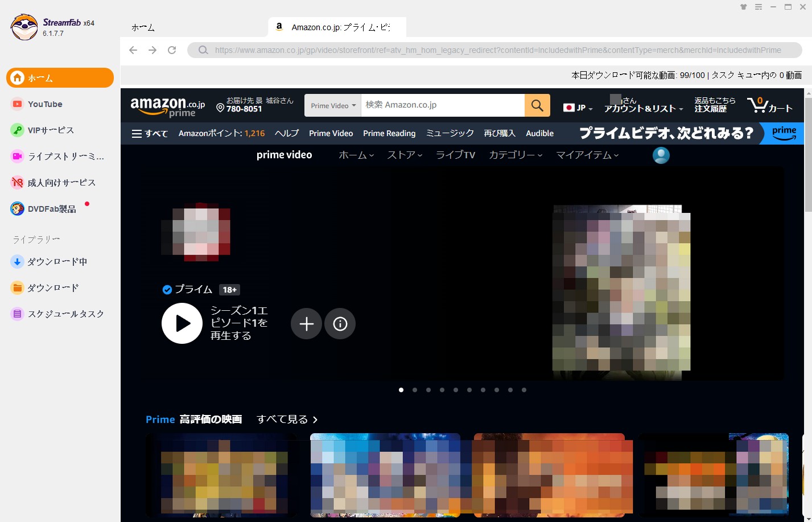Click the orange search magnifier button

537,105
